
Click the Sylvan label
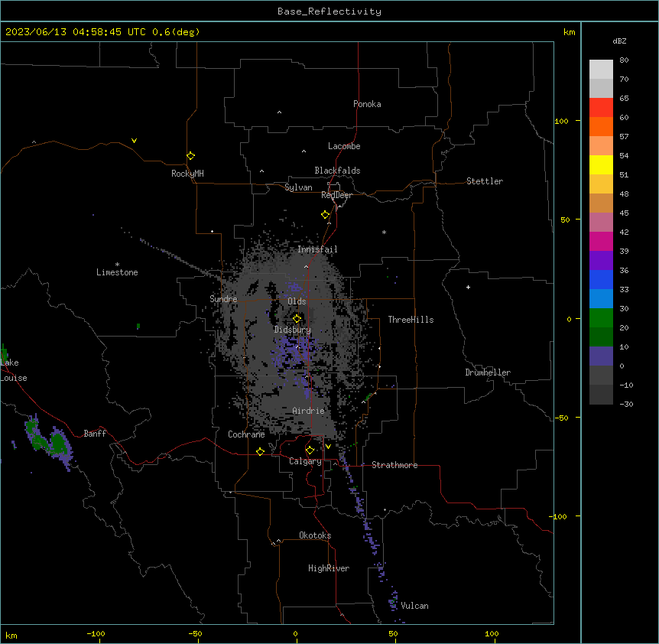[x=298, y=187]
